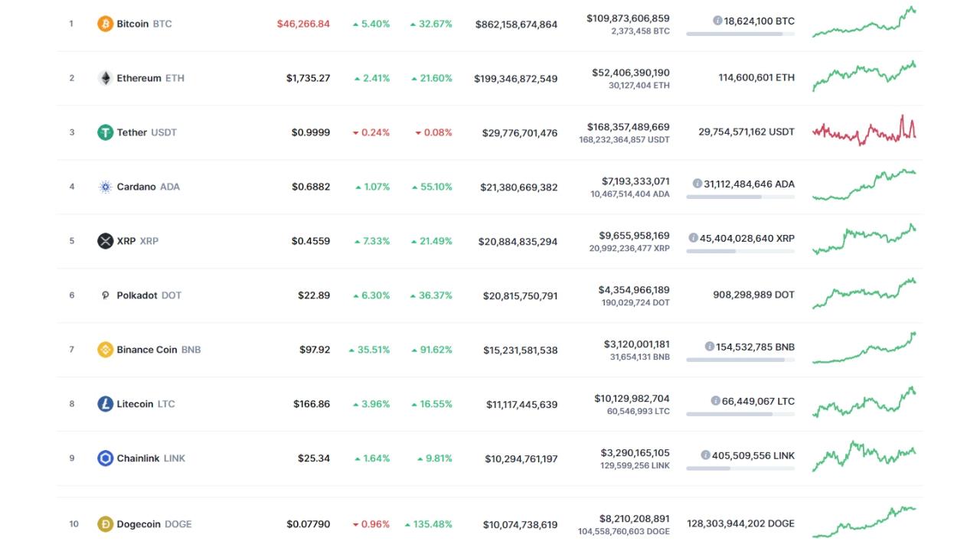Open Tether red 7-day sparkline chart

tap(864, 130)
